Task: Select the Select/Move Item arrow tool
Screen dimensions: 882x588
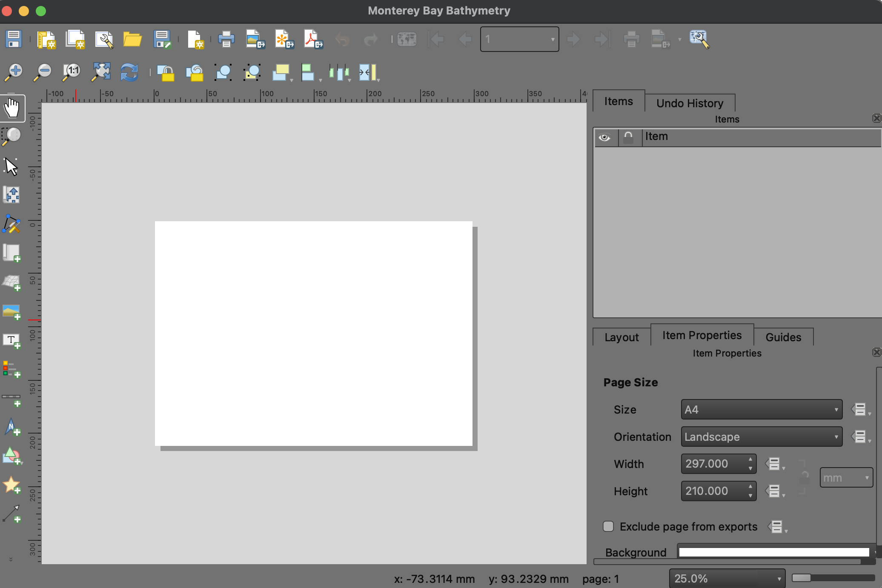Action: point(11,166)
